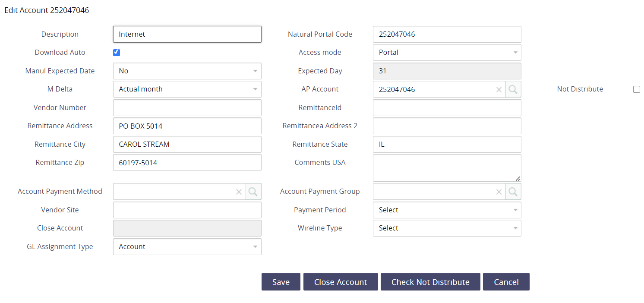
Task: Click inside the Vendor Number field
Action: point(187,107)
